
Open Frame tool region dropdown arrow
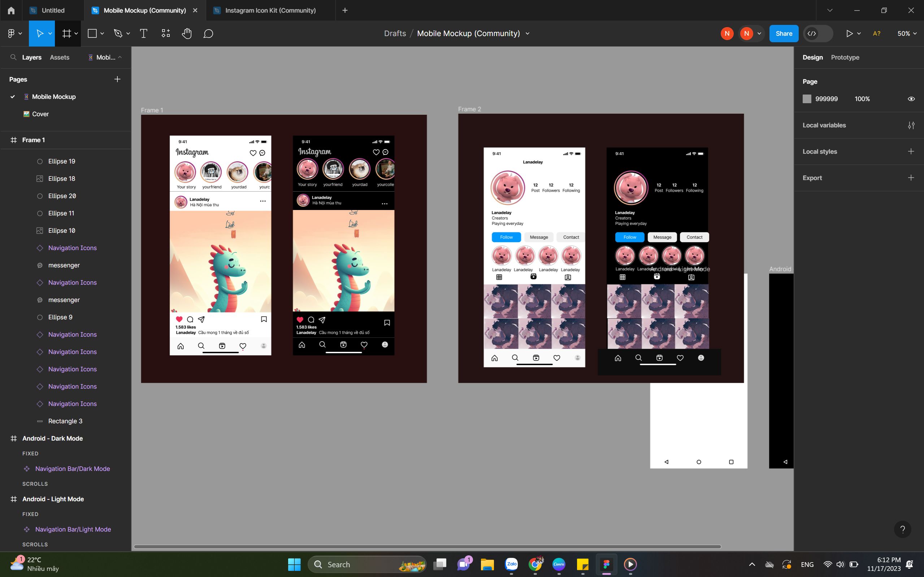tap(76, 34)
